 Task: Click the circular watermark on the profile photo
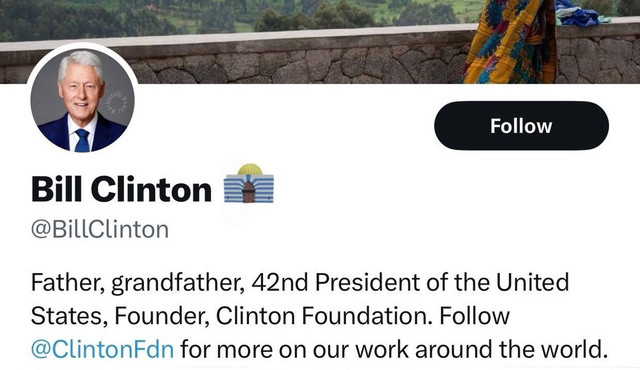tap(117, 102)
